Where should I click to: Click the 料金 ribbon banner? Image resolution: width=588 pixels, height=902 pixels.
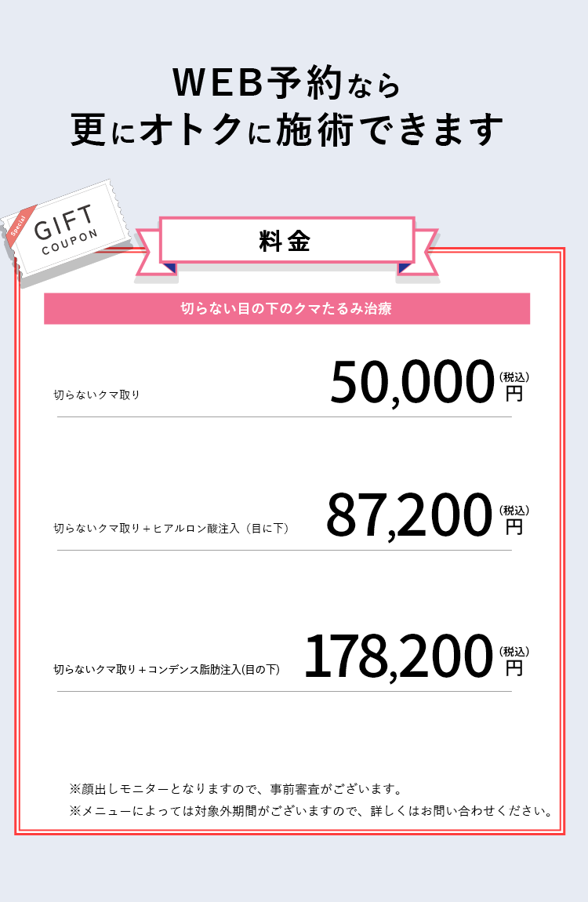(287, 241)
